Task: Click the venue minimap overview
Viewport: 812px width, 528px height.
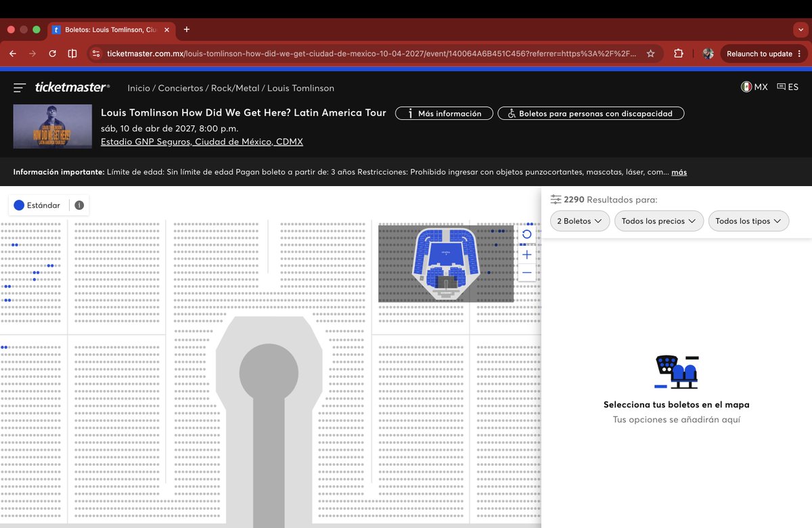Action: point(446,263)
